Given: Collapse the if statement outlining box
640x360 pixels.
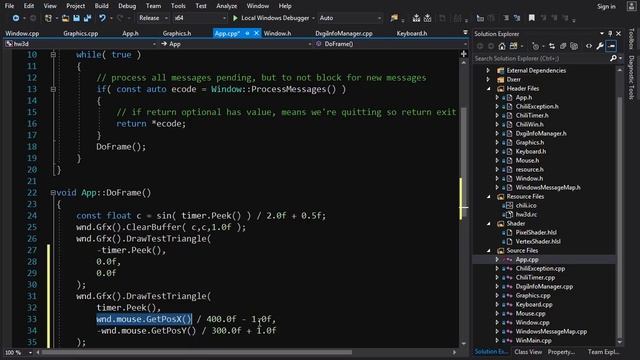Looking at the screenshot, I should click(53, 89).
